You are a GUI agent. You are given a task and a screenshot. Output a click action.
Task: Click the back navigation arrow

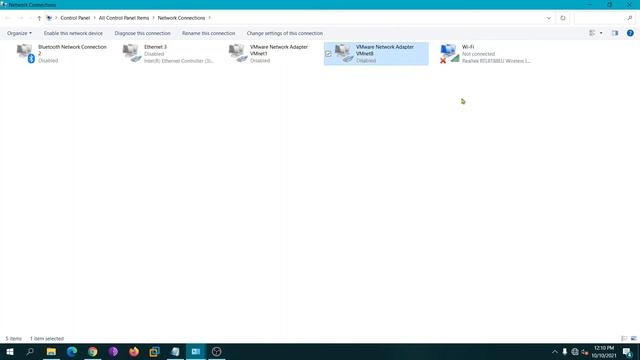[x=8, y=18]
